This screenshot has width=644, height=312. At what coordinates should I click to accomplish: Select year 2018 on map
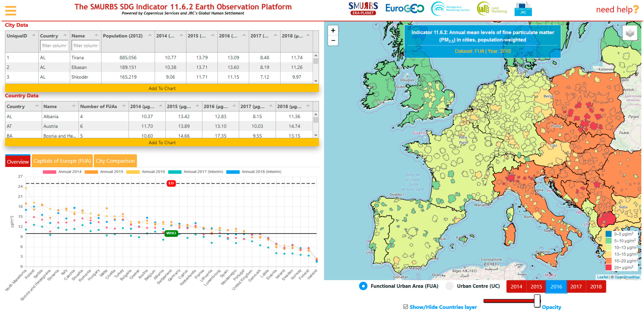tap(596, 287)
